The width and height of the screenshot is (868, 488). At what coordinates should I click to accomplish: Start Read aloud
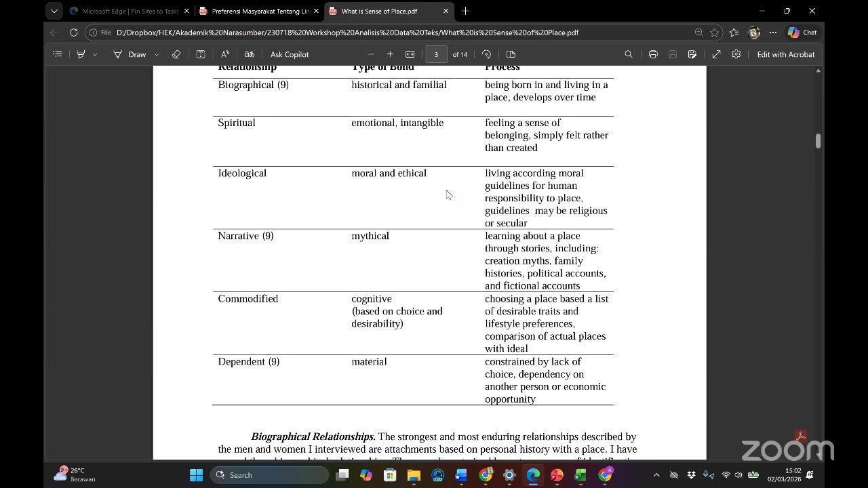225,54
